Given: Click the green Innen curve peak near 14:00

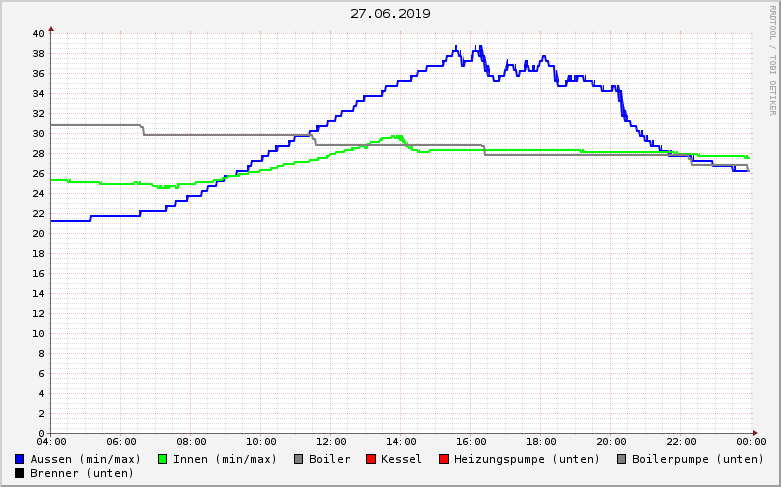Looking at the screenshot, I should pyautogui.click(x=397, y=136).
